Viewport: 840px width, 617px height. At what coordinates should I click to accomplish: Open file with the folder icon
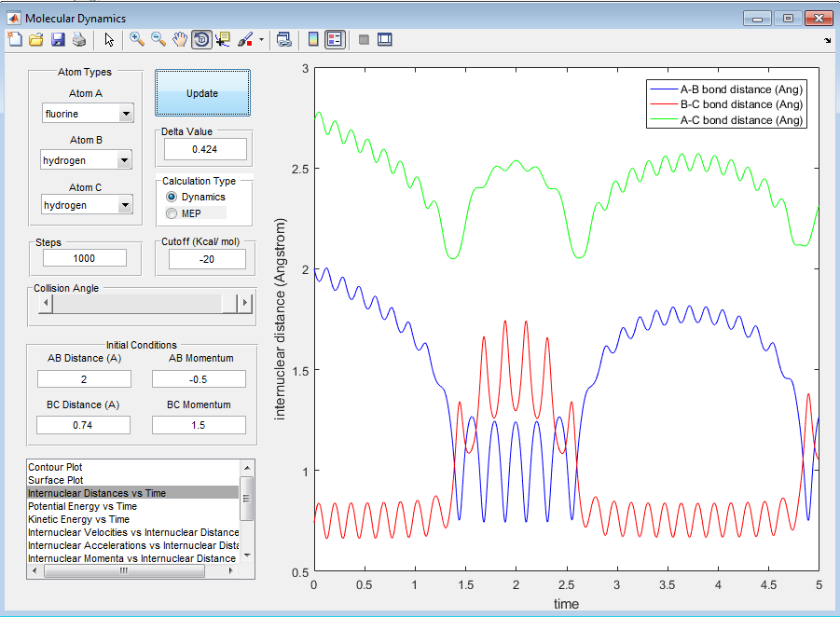point(36,39)
